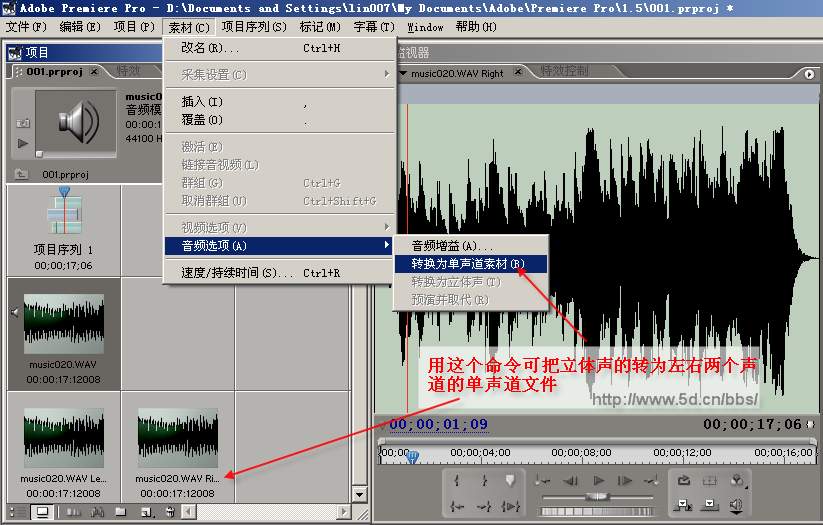The width and height of the screenshot is (823, 525).
Task: Click the Find binoculars icon
Action: pos(97,511)
